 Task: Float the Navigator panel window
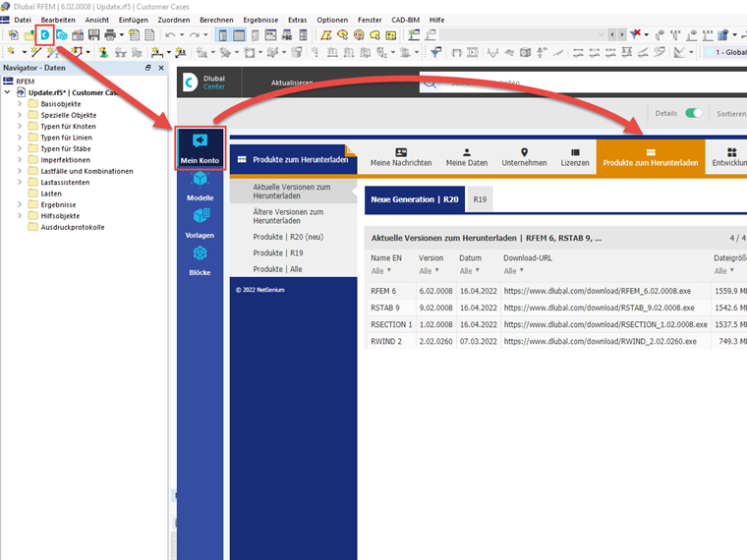pyautogui.click(x=148, y=68)
